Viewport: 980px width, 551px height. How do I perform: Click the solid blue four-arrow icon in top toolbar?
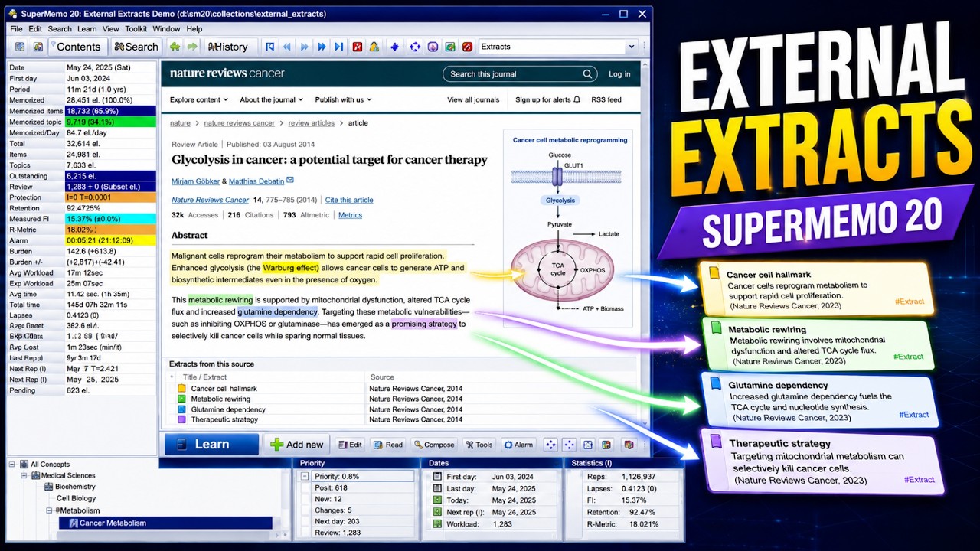tap(395, 47)
